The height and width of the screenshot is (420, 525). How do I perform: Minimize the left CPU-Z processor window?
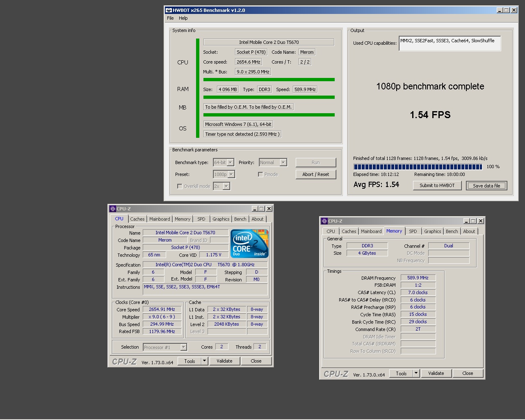[255, 209]
